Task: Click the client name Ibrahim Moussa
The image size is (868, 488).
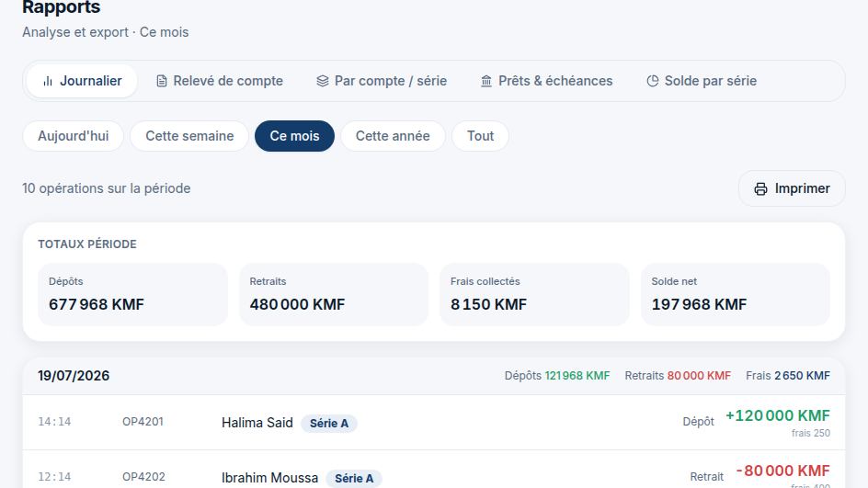Action: click(x=269, y=478)
